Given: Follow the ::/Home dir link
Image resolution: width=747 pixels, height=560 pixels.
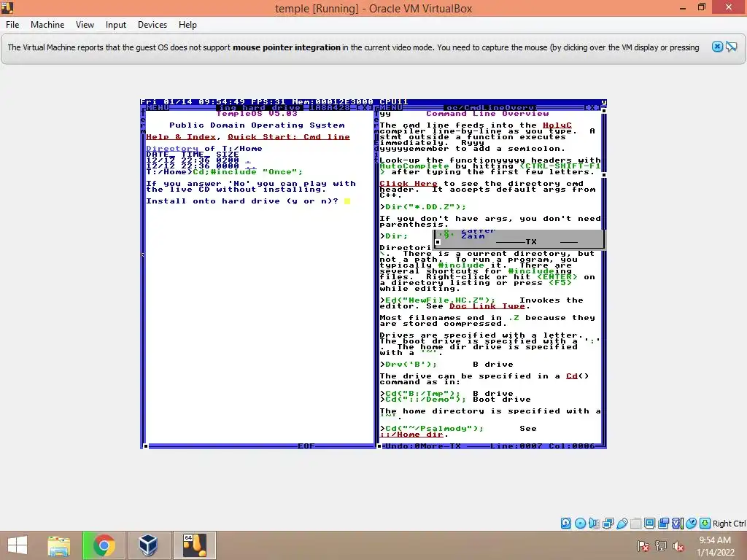Looking at the screenshot, I should [411, 435].
